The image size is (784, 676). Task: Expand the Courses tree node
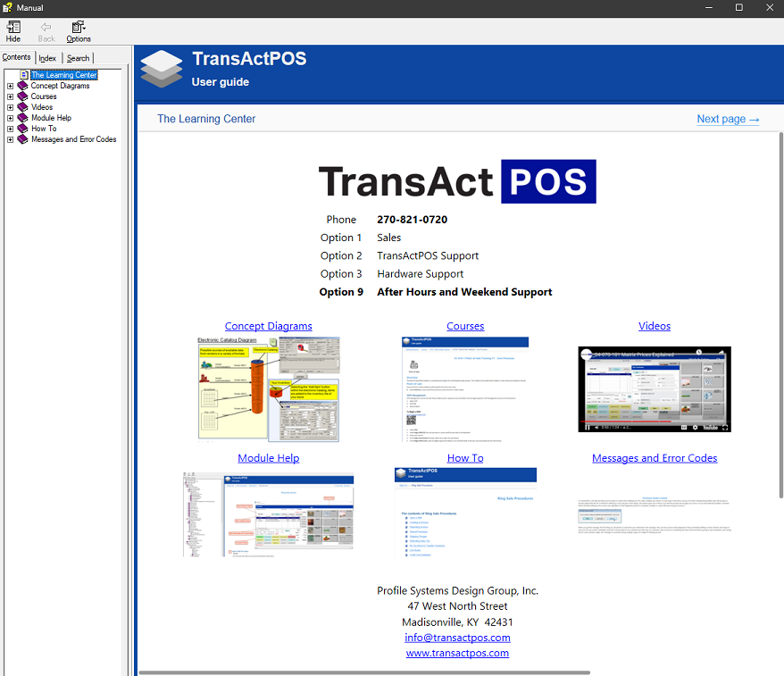click(10, 97)
